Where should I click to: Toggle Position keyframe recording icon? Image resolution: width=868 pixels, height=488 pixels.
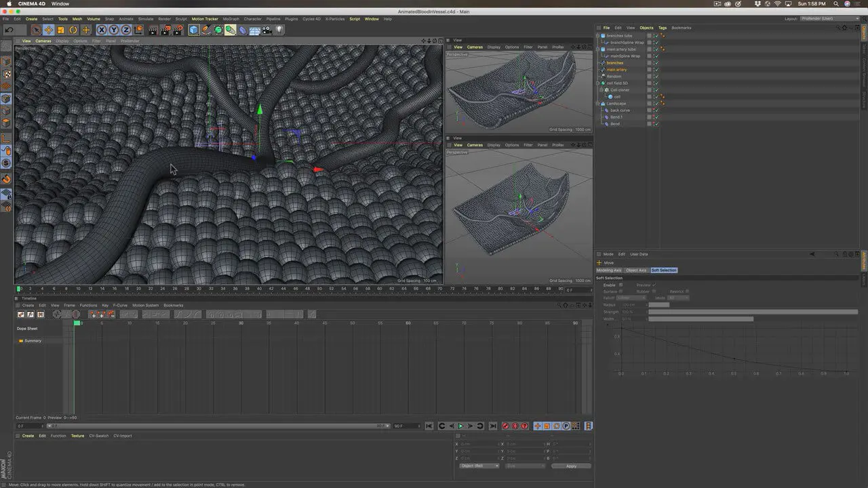[x=537, y=426]
